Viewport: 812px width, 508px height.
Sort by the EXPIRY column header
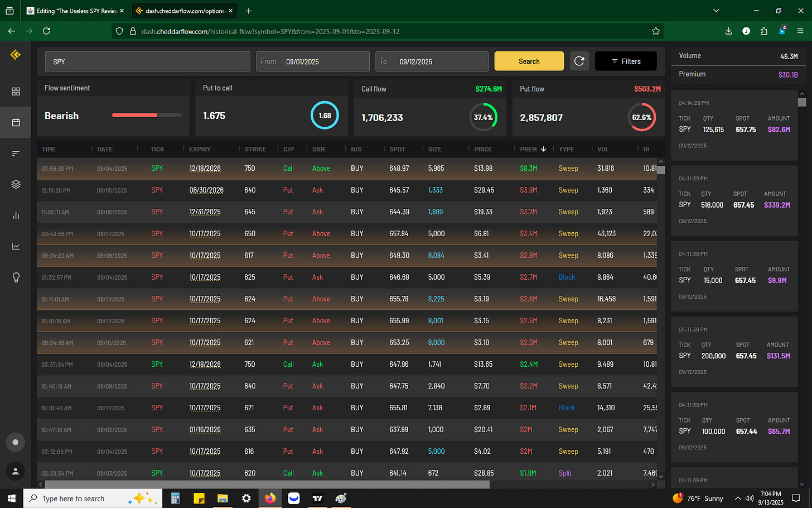point(200,149)
